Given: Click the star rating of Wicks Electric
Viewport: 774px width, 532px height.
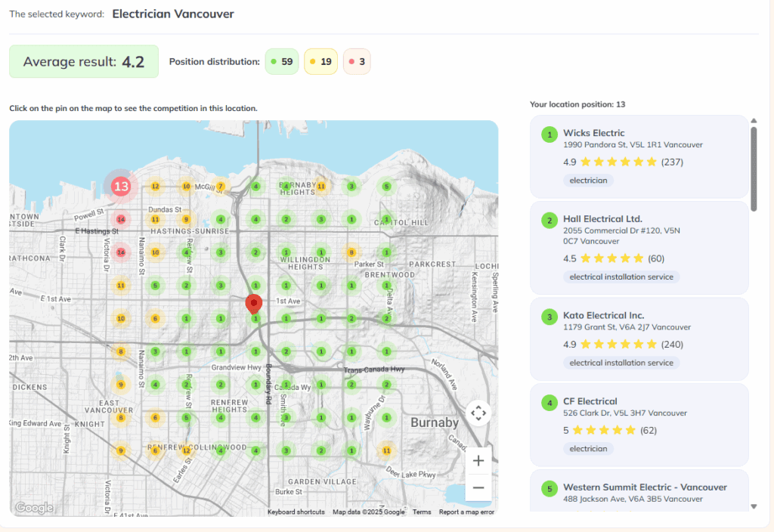Looking at the screenshot, I should click(x=618, y=162).
